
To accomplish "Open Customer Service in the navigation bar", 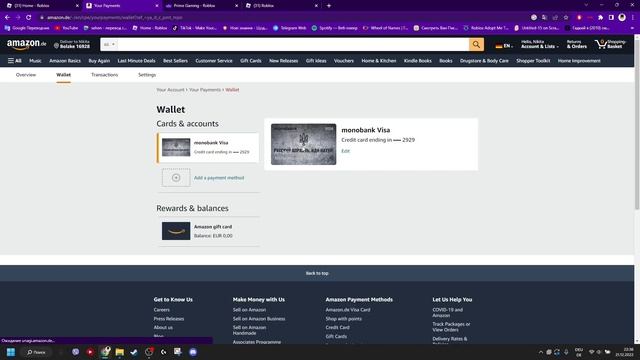I will (213, 60).
